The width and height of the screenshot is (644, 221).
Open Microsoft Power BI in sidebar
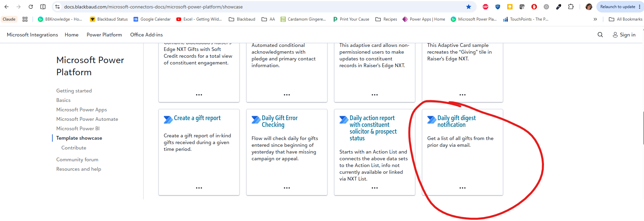pyautogui.click(x=78, y=129)
